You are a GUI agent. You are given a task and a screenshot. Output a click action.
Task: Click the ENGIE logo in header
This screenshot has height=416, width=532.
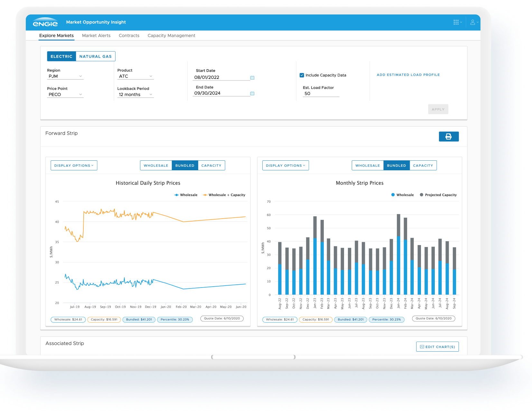point(45,22)
